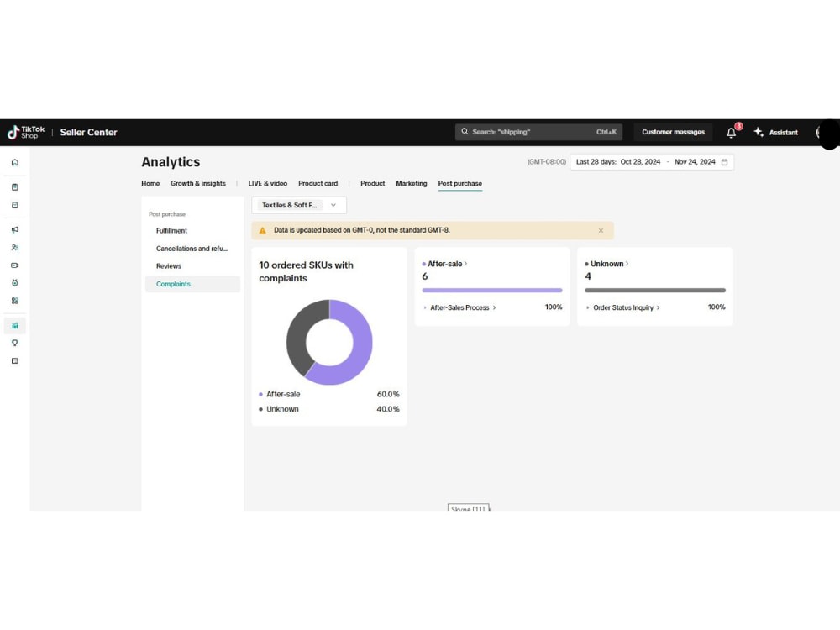Switch to the LIVE & video tab
This screenshot has width=840, height=630.
(268, 183)
